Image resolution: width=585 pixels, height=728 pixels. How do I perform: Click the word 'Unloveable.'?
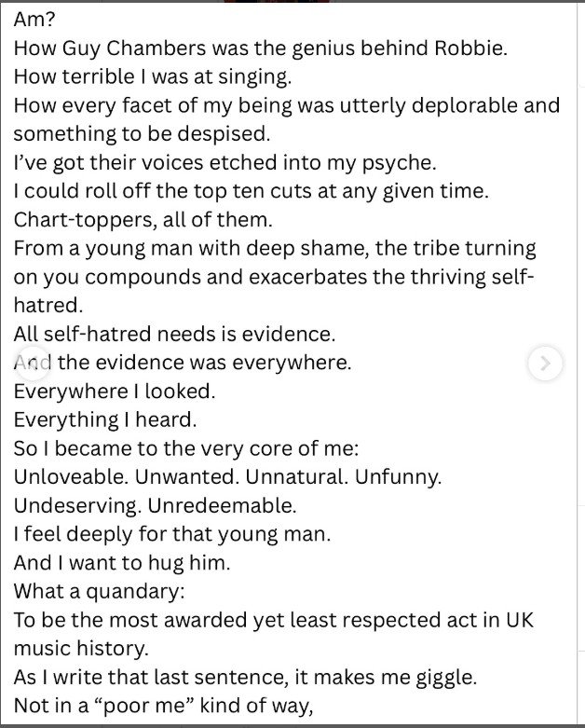(71, 477)
